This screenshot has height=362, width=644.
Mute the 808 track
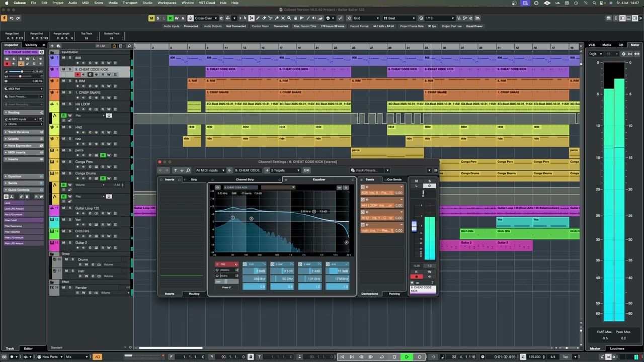click(x=63, y=58)
